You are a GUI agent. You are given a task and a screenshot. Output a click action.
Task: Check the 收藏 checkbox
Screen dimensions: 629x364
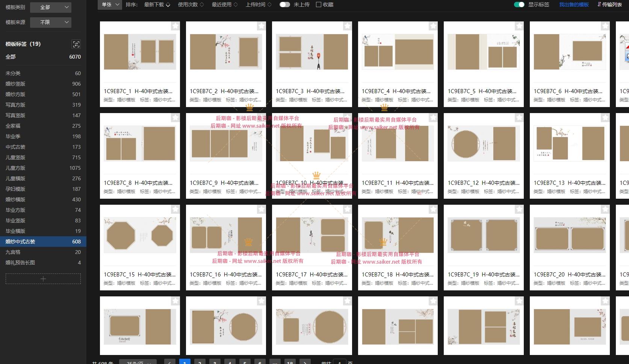coord(319,5)
